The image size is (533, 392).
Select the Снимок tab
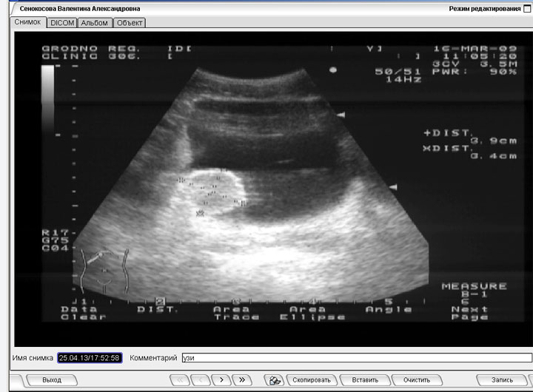[x=29, y=22]
